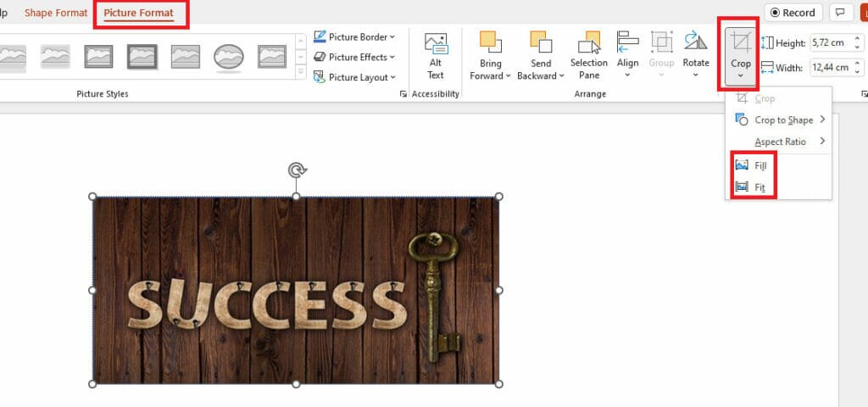
Task: Expand the Picture Effects dropdown
Action: (354, 57)
